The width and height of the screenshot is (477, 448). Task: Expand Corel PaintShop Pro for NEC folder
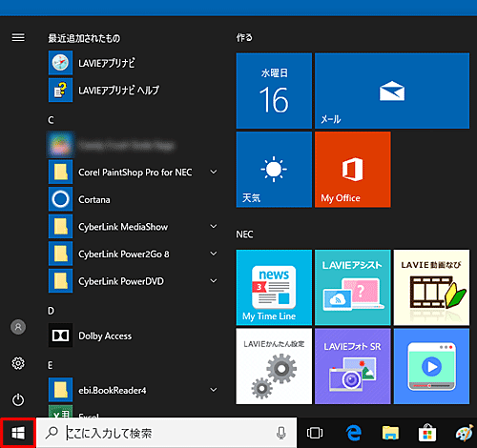(214, 172)
